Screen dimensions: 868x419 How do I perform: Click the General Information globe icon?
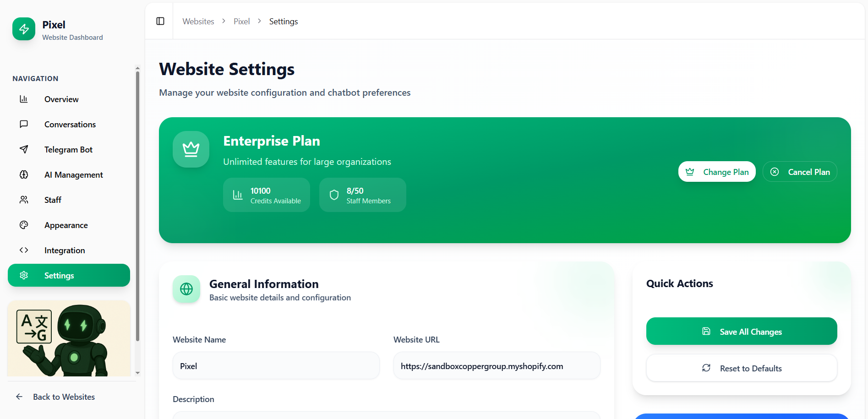(186, 289)
